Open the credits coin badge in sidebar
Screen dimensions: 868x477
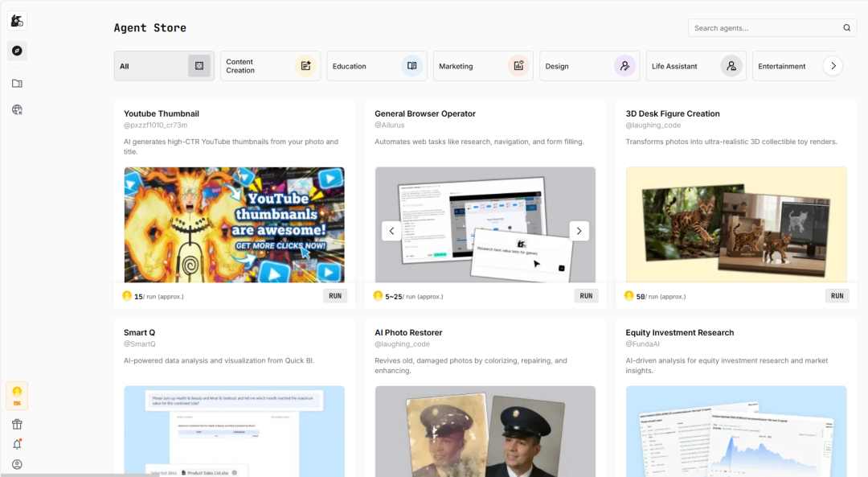click(17, 396)
